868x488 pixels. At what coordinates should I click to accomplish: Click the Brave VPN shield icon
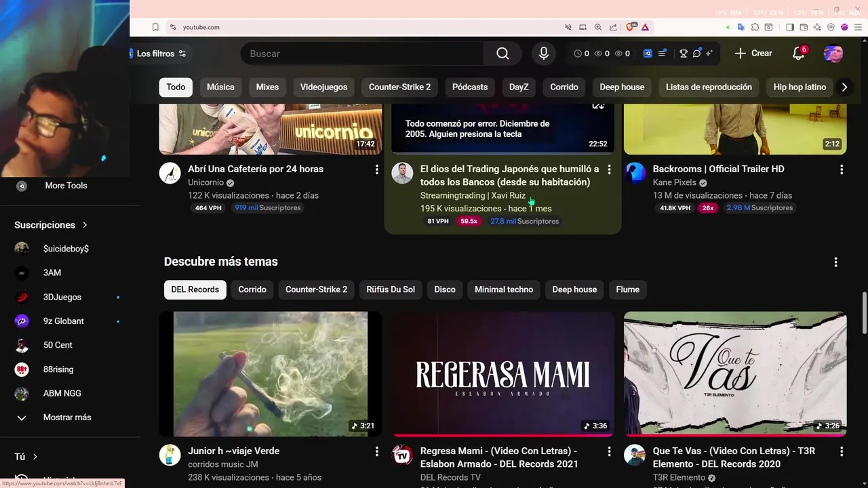pyautogui.click(x=831, y=27)
